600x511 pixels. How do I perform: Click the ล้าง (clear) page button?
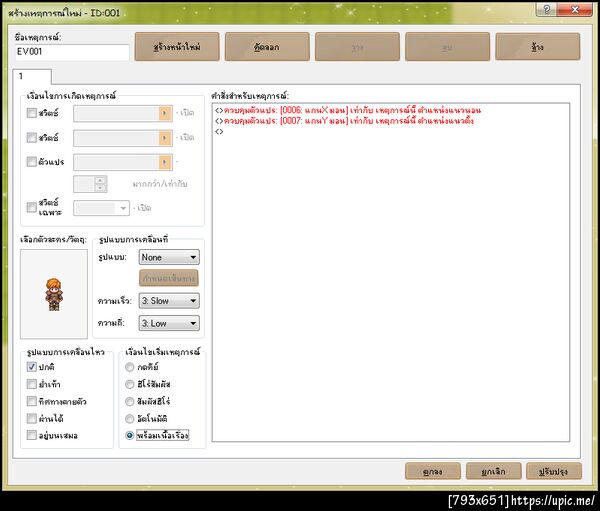tap(538, 47)
